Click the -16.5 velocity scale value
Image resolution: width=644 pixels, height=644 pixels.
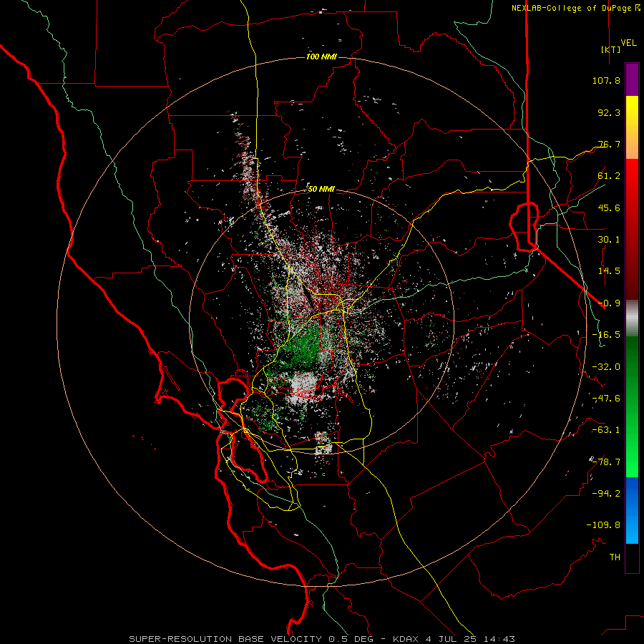(x=606, y=334)
